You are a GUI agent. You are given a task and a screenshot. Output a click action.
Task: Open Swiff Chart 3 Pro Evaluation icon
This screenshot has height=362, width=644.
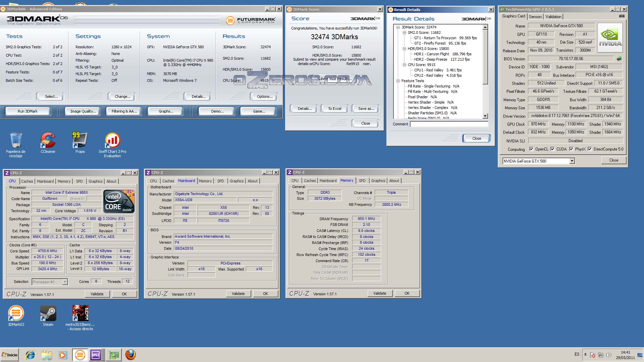click(112, 145)
